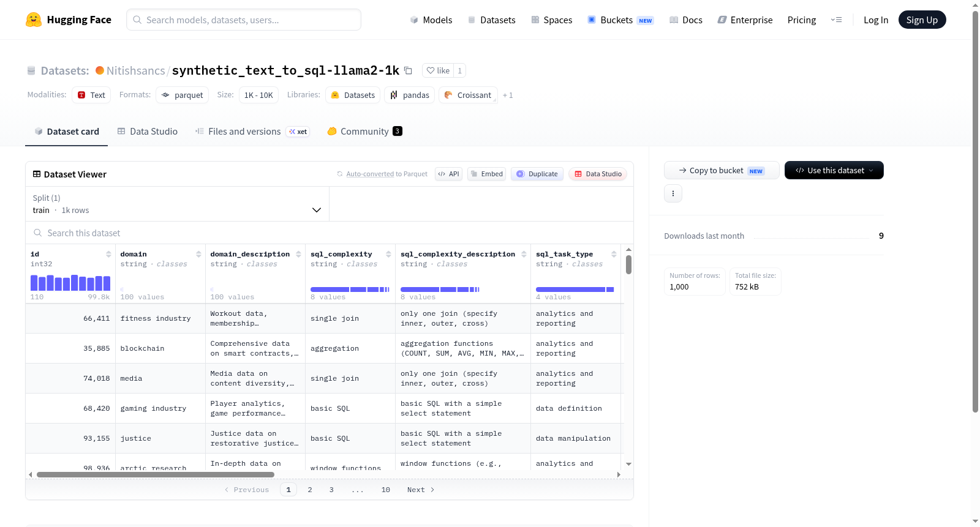Select the 'gaming industry' cell

160,408
